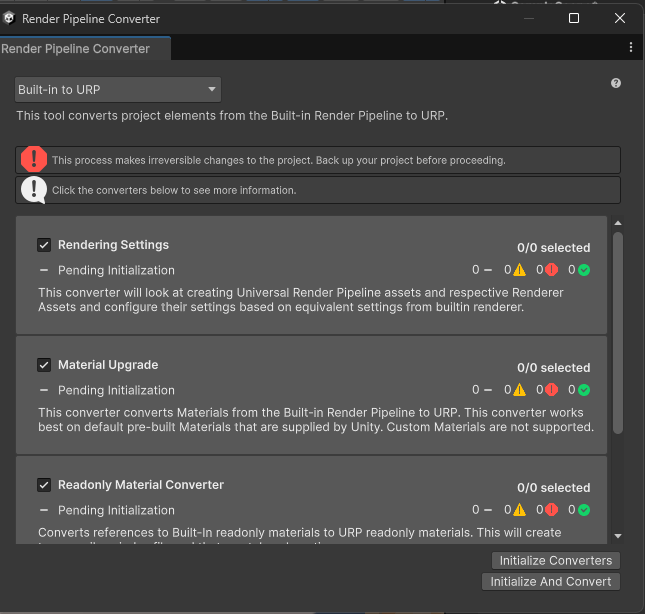Screen dimensions: 645x614
Task: Click the yellow warning icon in Rendering Settings
Action: click(519, 270)
